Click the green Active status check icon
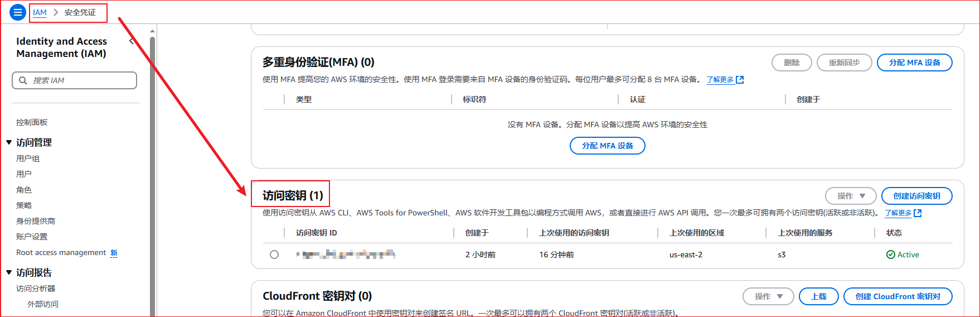This screenshot has height=317, width=980. (x=890, y=254)
